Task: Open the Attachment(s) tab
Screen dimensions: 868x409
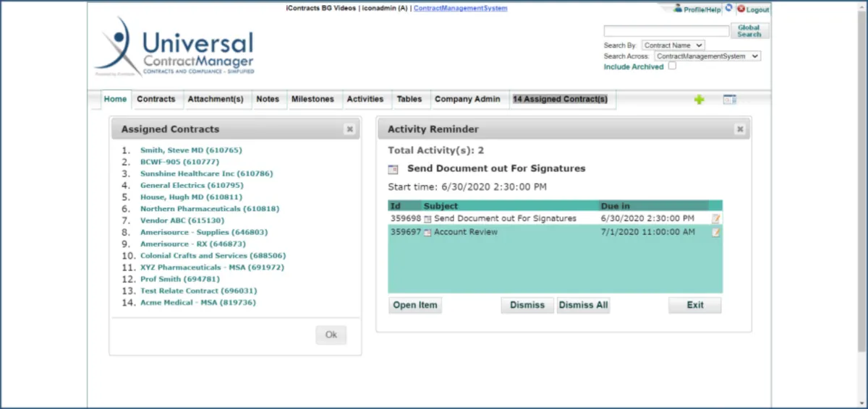Action: (x=216, y=100)
